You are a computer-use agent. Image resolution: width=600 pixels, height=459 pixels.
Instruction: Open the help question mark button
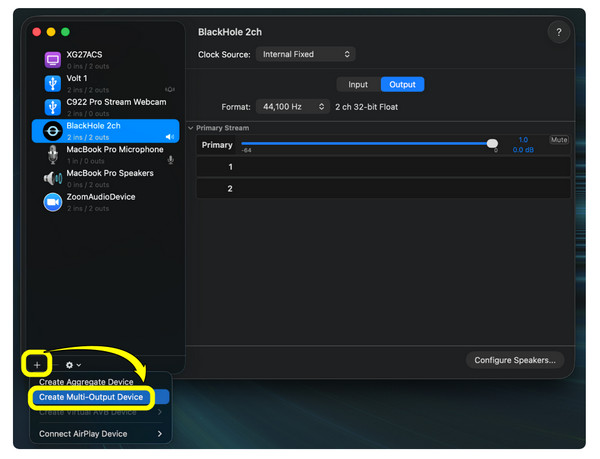(x=559, y=33)
